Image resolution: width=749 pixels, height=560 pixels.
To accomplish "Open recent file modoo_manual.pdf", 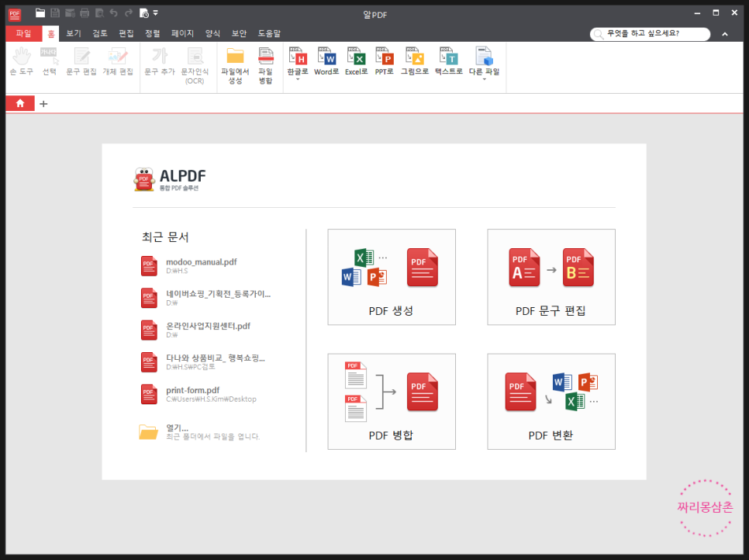I will [189, 266].
